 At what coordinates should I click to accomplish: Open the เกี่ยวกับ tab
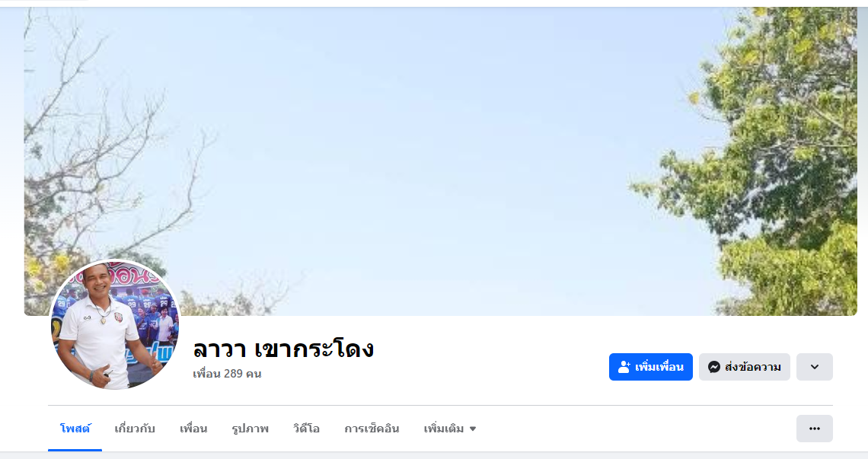[x=135, y=429]
